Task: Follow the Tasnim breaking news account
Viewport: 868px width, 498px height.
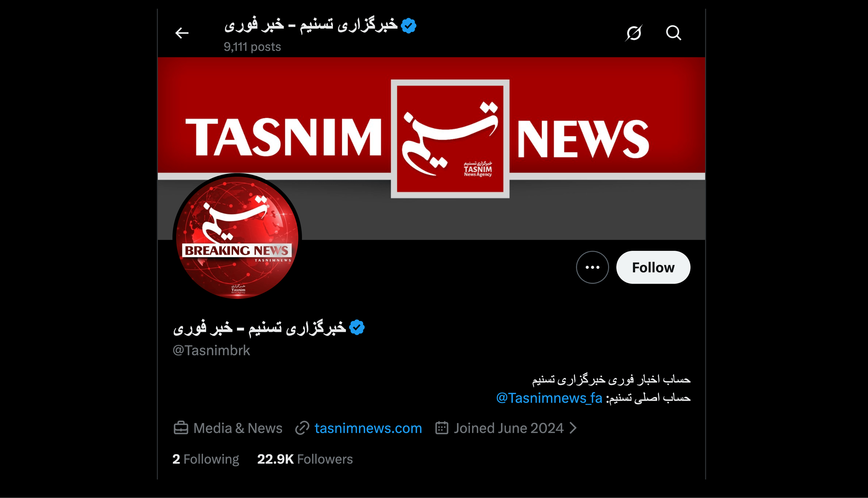Action: coord(653,267)
